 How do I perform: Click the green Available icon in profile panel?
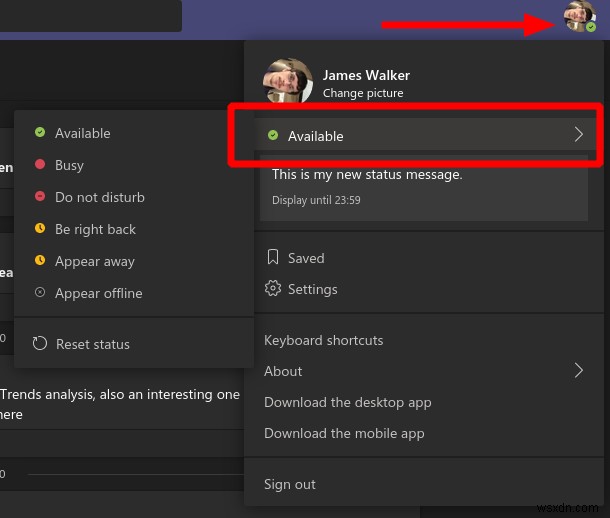point(273,135)
